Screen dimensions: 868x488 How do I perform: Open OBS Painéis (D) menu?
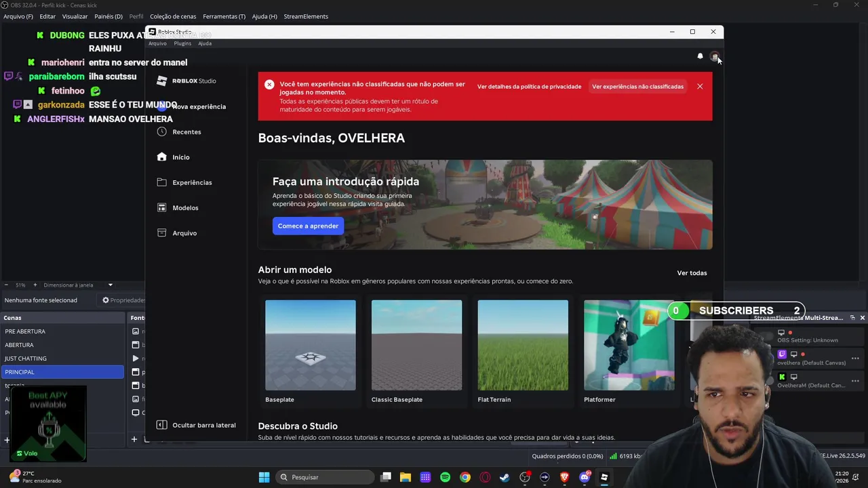[108, 16]
